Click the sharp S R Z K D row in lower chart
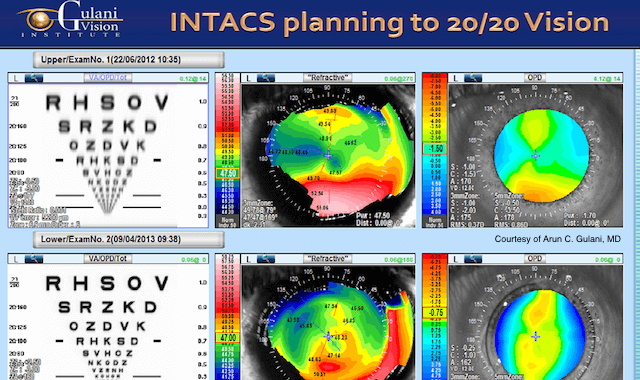640x380 pixels. click(107, 307)
